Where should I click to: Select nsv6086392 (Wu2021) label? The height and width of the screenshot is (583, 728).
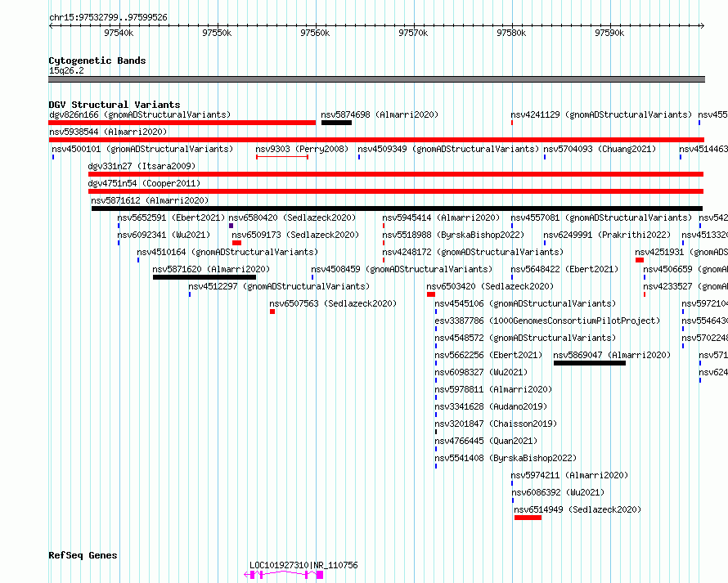click(558, 492)
